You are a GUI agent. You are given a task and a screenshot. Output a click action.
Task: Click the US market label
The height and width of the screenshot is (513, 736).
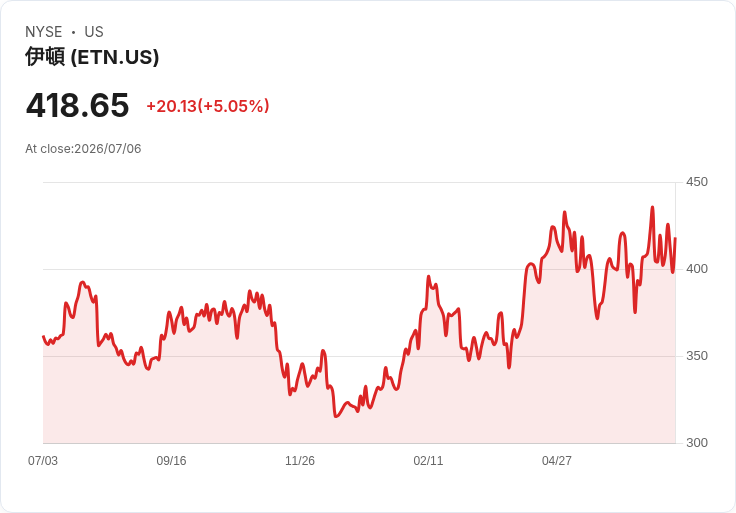click(x=94, y=32)
